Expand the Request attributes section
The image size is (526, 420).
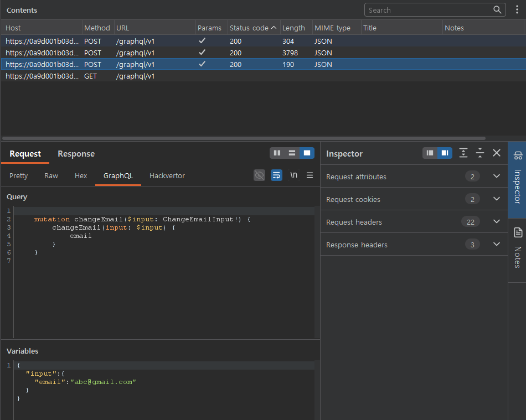tap(496, 177)
